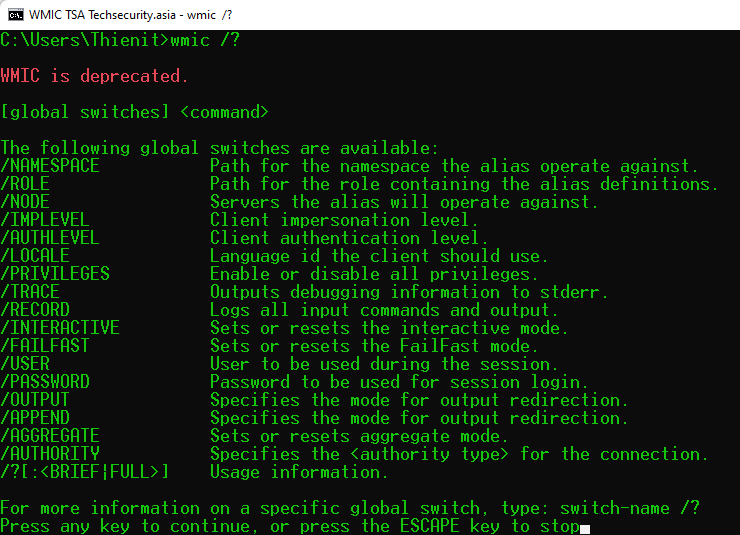Click the '/RECORD' switch entry
Viewport: 740px width, 535px height.
coord(35,310)
